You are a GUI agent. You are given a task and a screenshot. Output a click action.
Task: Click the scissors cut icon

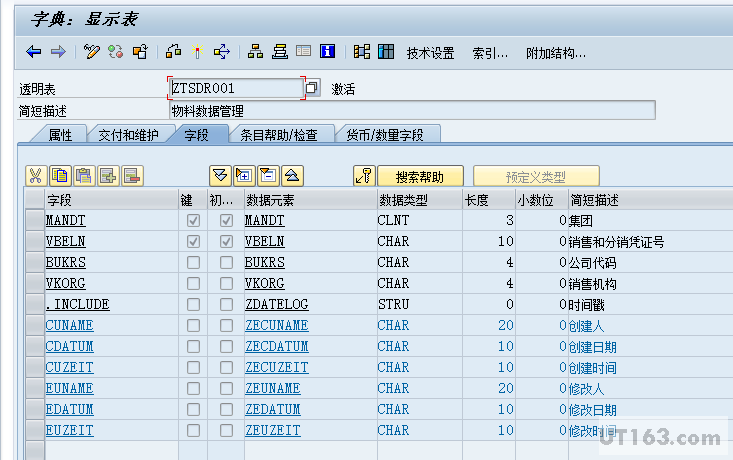click(x=35, y=176)
